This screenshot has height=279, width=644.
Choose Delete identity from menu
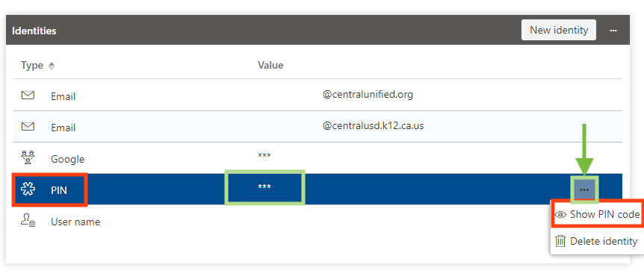pos(596,241)
